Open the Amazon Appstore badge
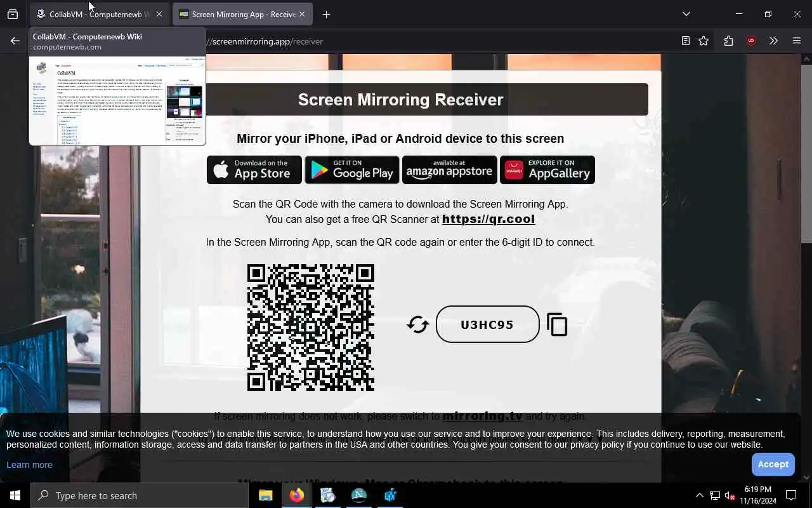 pyautogui.click(x=450, y=170)
